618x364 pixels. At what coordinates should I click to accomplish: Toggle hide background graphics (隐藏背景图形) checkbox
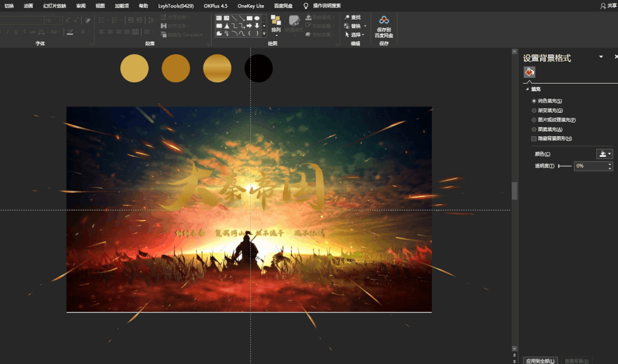coord(534,139)
